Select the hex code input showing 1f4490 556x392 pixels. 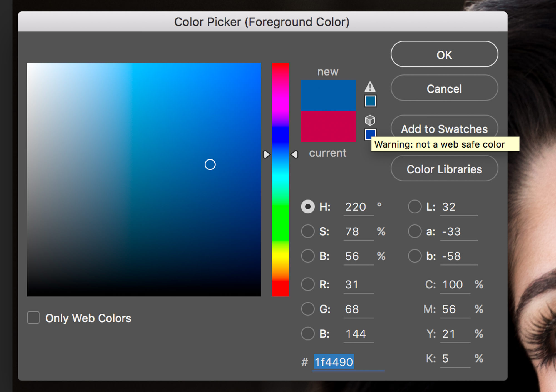[334, 362]
